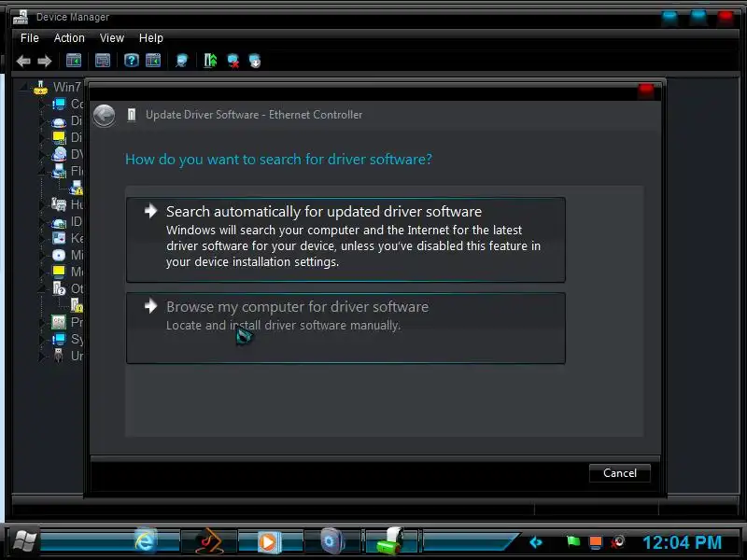Select the warning-flagged device under Other devices
This screenshot has width=747, height=560.
click(x=77, y=305)
